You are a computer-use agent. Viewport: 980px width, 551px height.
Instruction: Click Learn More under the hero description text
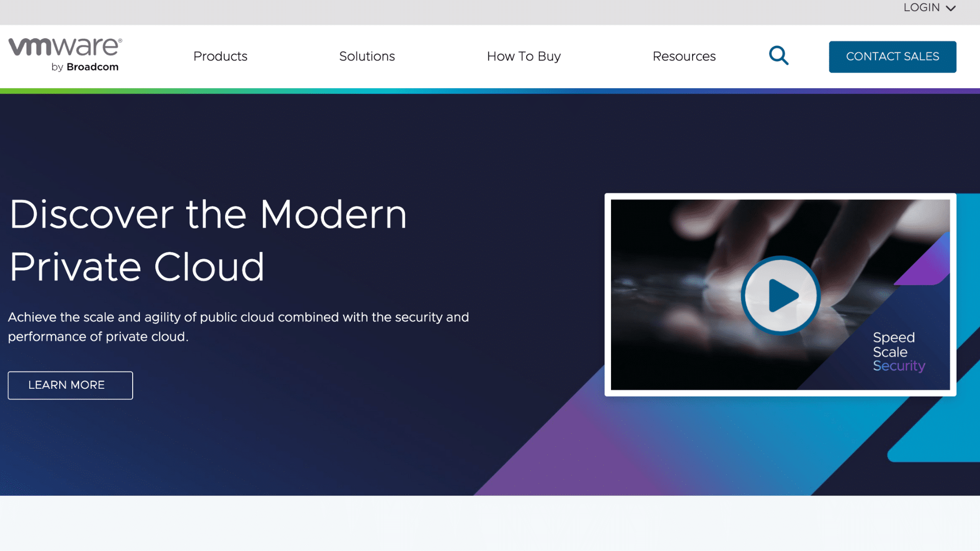coord(70,385)
